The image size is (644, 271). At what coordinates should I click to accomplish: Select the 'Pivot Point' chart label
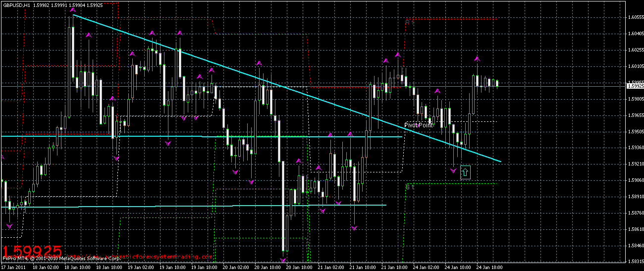(419, 125)
